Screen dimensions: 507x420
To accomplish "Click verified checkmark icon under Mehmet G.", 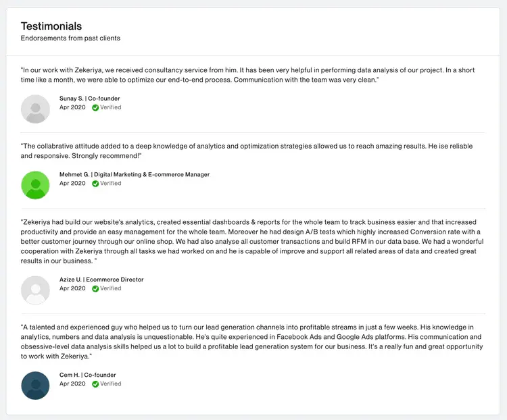I will tap(95, 184).
